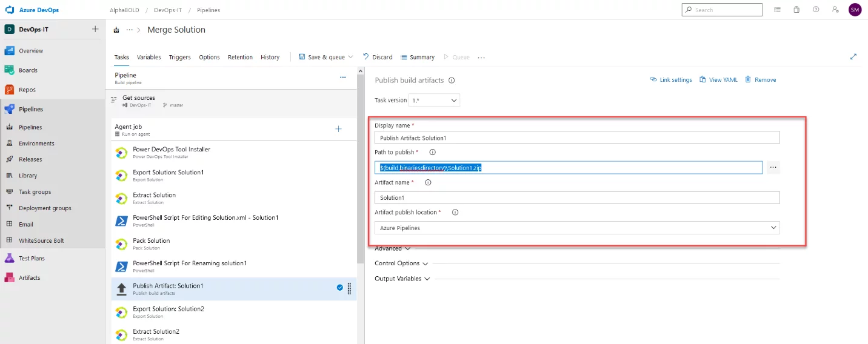Image resolution: width=868 pixels, height=344 pixels.
Task: Switch to the Retention tab
Action: pyautogui.click(x=240, y=58)
